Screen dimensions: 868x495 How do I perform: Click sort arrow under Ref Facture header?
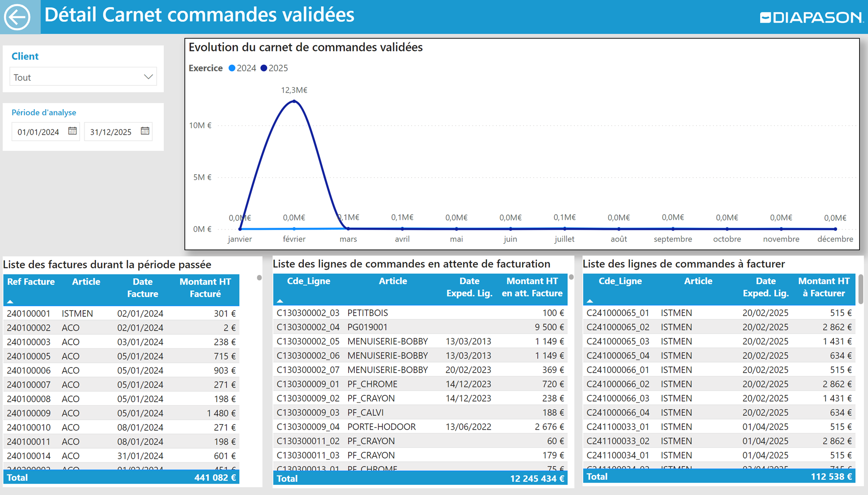click(10, 302)
